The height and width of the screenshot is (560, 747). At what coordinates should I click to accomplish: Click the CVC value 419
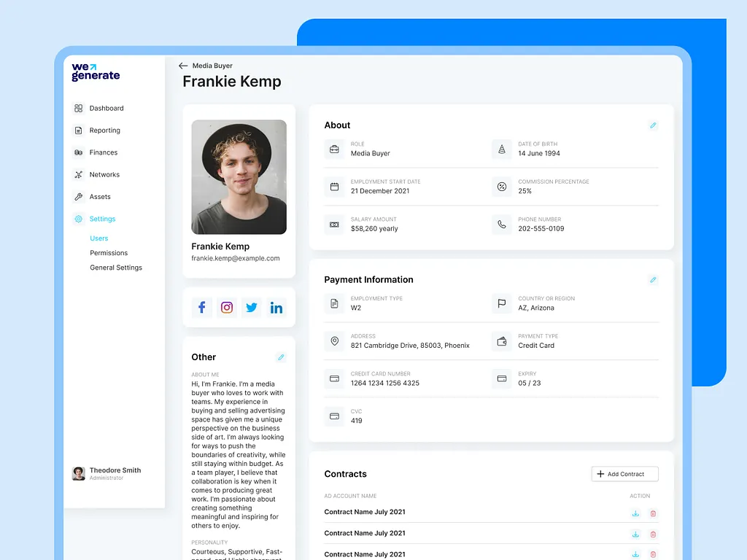[356, 421]
